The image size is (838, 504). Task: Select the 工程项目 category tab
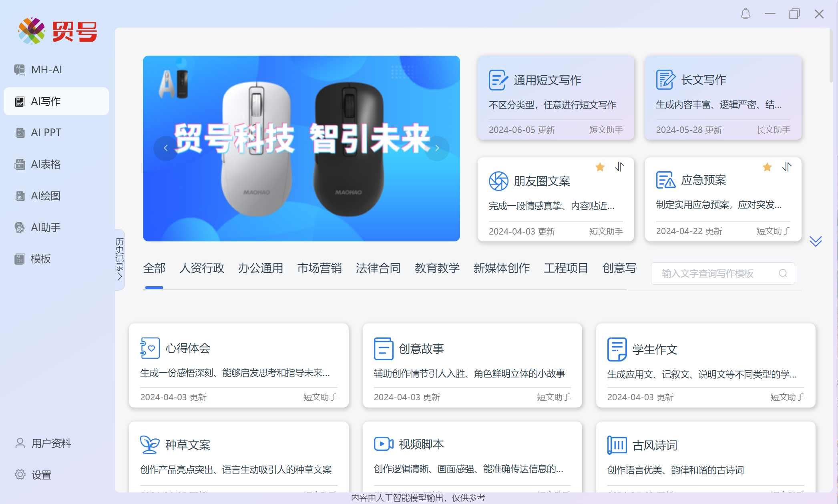coord(566,268)
